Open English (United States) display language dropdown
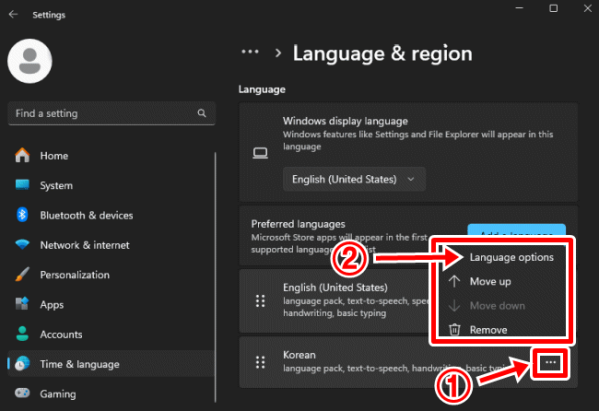Image resolution: width=599 pixels, height=411 pixels. (x=354, y=179)
